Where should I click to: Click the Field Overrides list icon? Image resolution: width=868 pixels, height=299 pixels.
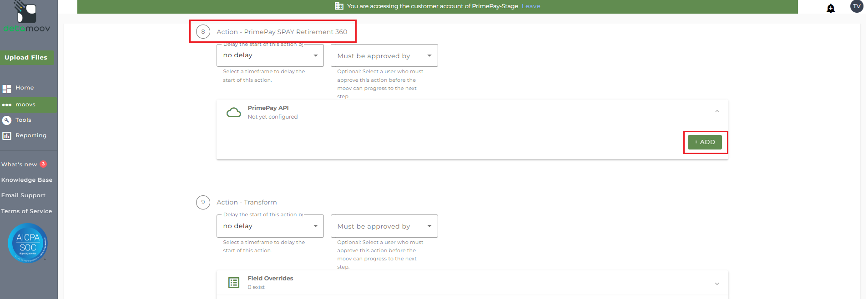234,283
